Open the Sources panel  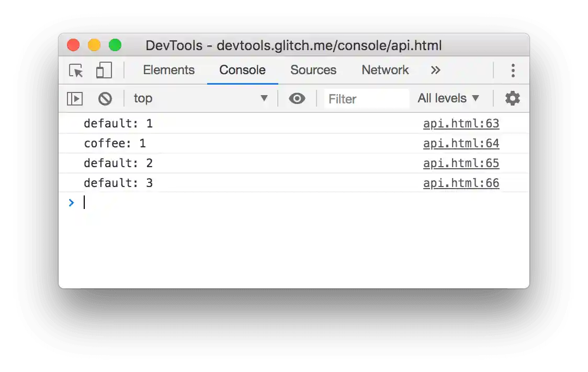[313, 70]
